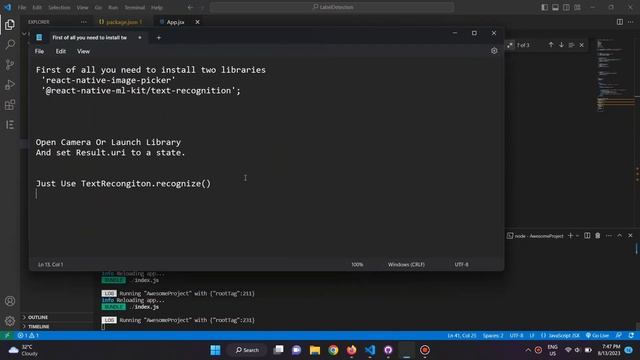Collapse the project folder chevron in Explorer
The width and height of the screenshot is (640, 360).
click(24, 33)
